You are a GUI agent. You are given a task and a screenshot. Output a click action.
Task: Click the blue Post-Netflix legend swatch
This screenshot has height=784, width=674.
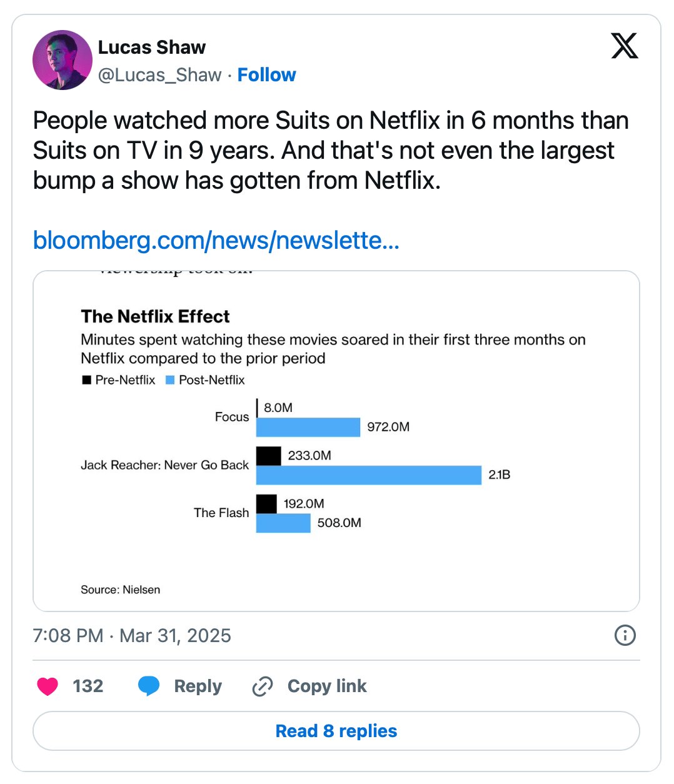[170, 380]
